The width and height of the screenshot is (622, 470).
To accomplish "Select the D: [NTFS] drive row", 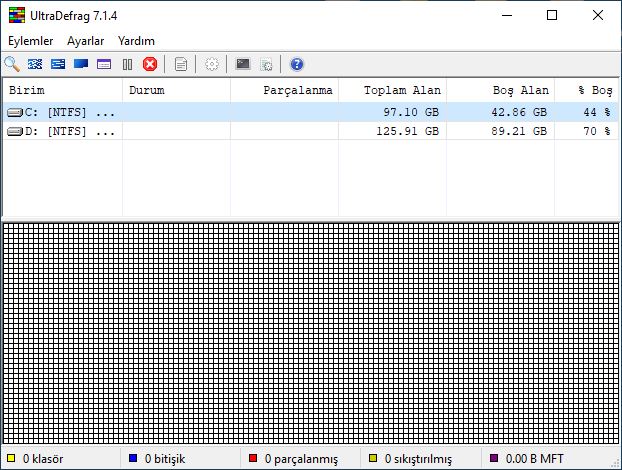I will click(311, 131).
